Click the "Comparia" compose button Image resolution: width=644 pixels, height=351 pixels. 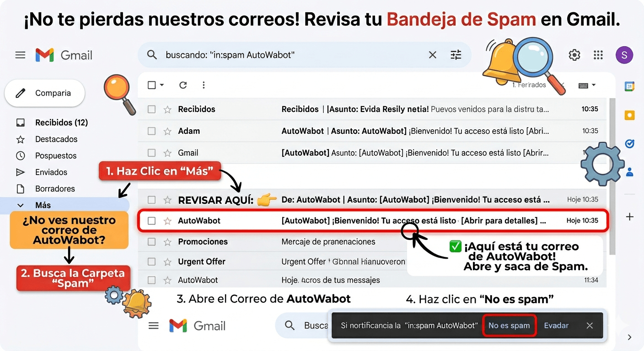click(x=45, y=93)
